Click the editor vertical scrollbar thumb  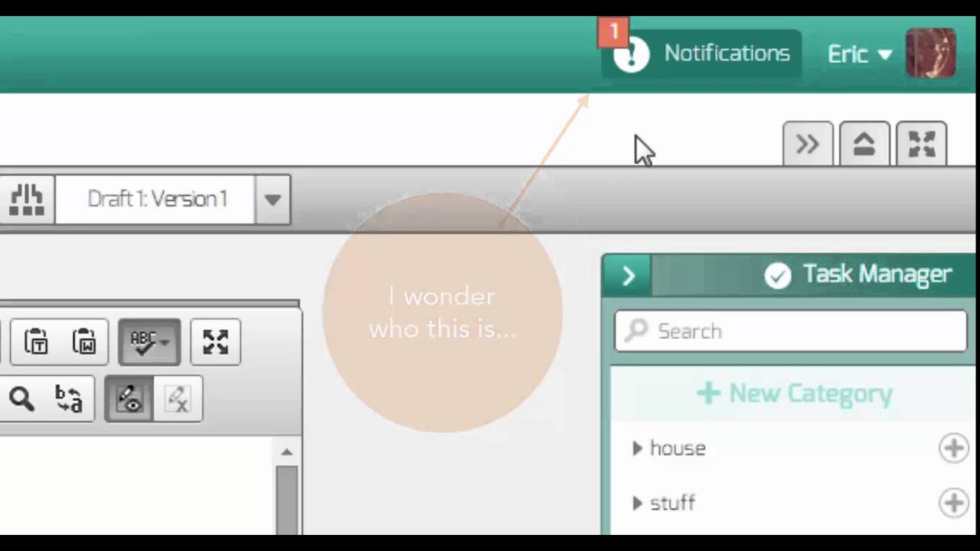[286, 500]
